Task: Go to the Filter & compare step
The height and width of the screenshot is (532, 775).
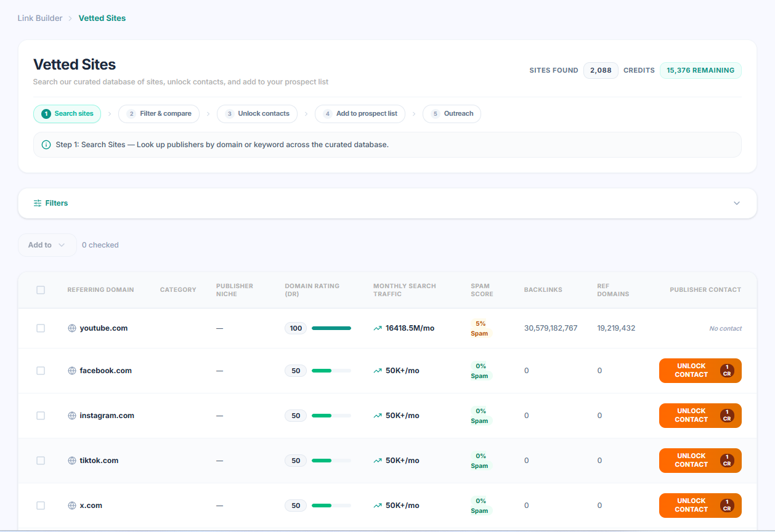Action: click(159, 114)
